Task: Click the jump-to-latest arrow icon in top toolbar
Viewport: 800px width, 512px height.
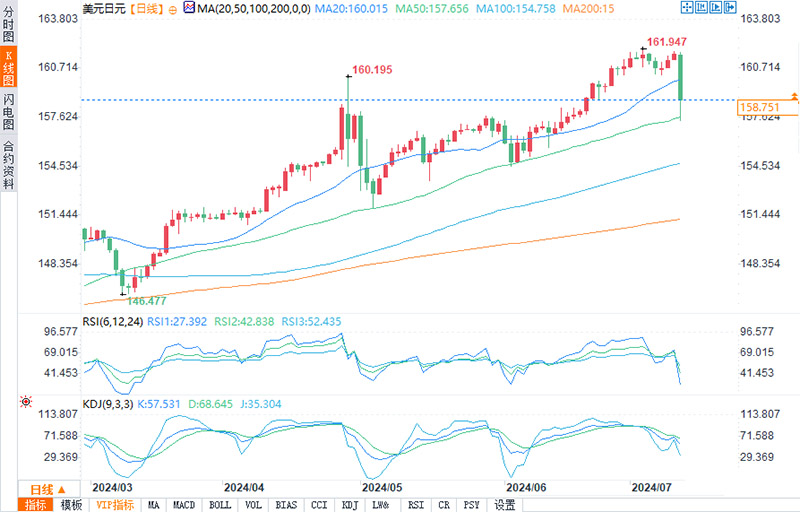Action: [x=730, y=8]
